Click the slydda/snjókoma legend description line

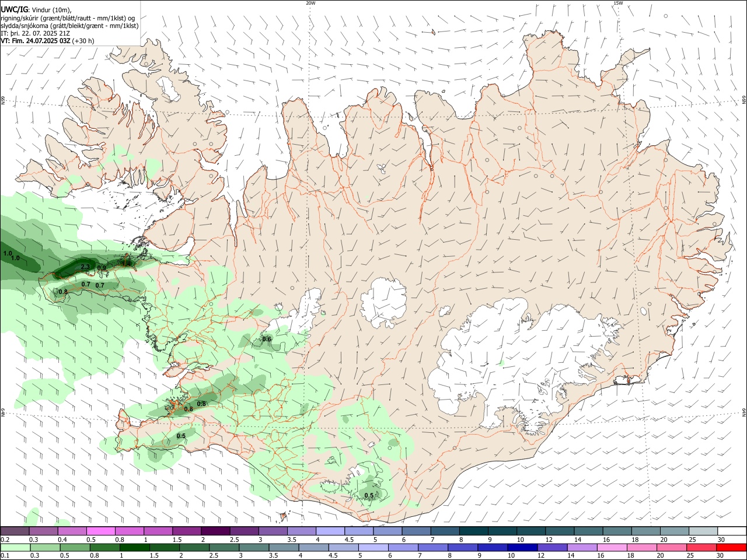(69, 26)
